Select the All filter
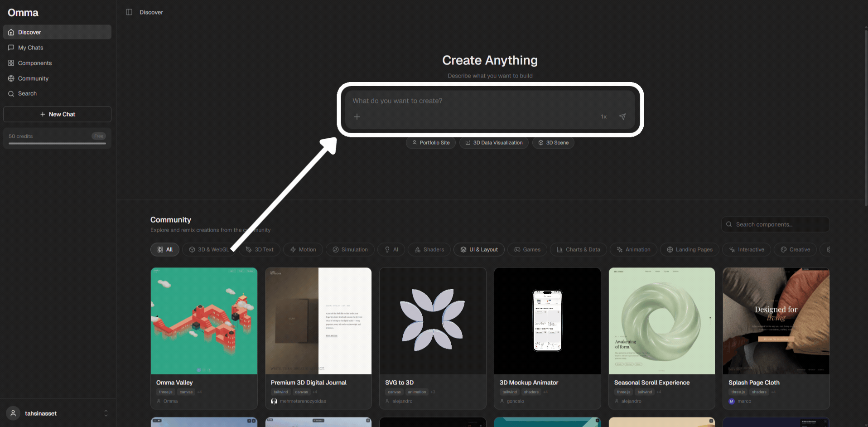Image resolution: width=868 pixels, height=427 pixels. 165,250
